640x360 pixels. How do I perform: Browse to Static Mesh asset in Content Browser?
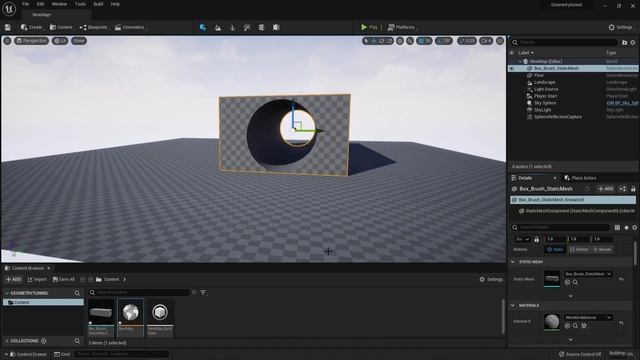575,282
